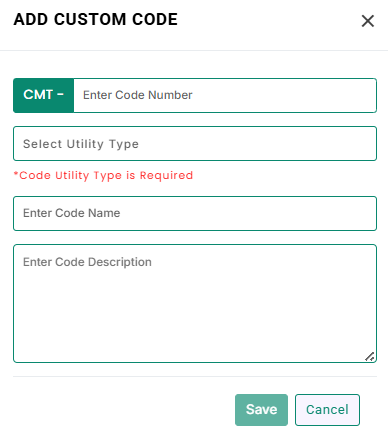388x445 pixels.
Task: Click the textarea resize grip icon
Action: 370,356
